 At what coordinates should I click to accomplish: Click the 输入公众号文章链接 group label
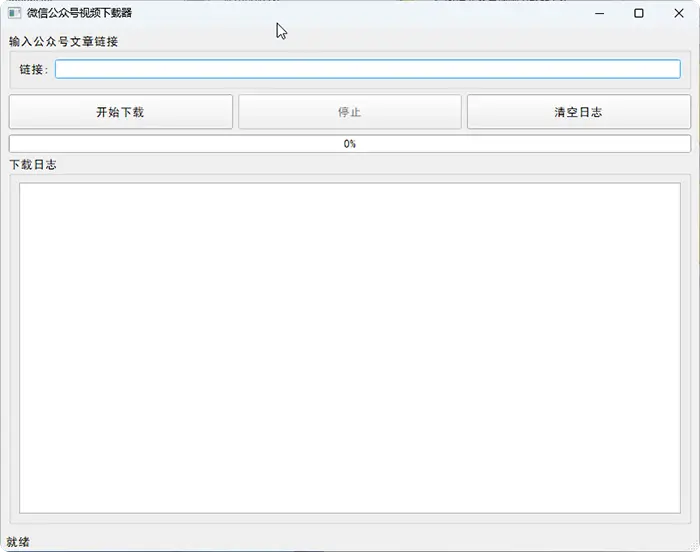[x=63, y=42]
